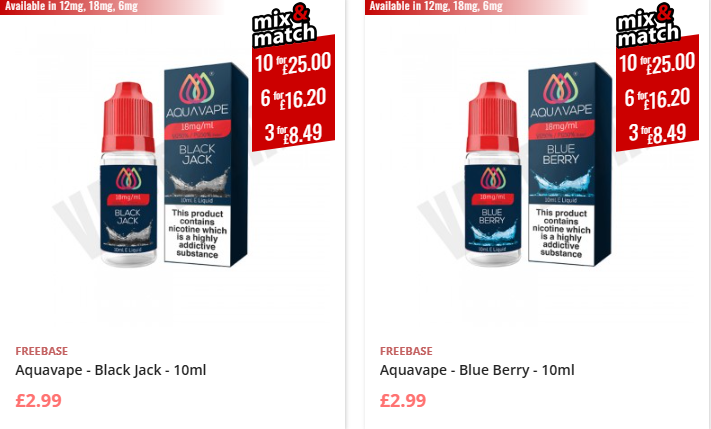
Task: Click the mix & match badge on Black Jack
Action: [284, 25]
